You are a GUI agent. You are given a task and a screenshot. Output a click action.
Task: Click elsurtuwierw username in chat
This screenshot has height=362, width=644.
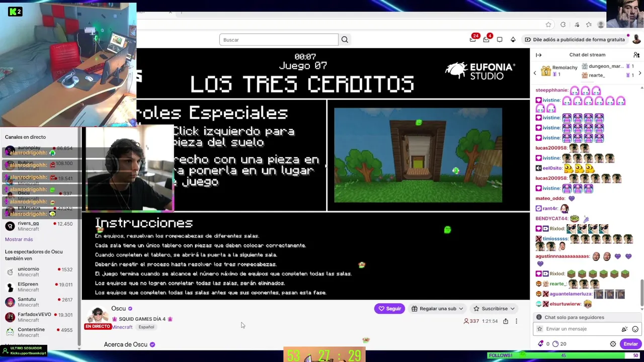[565, 304]
